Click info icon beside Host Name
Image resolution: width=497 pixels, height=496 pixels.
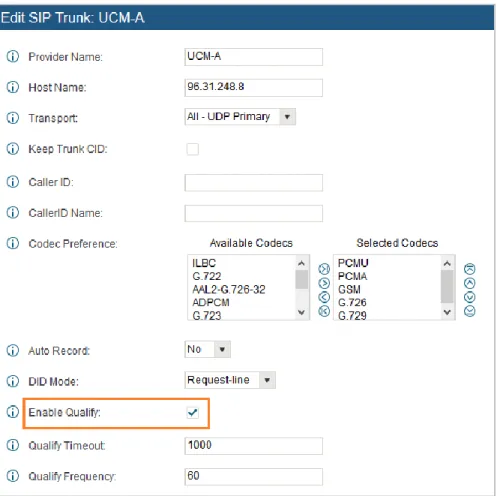click(x=13, y=87)
